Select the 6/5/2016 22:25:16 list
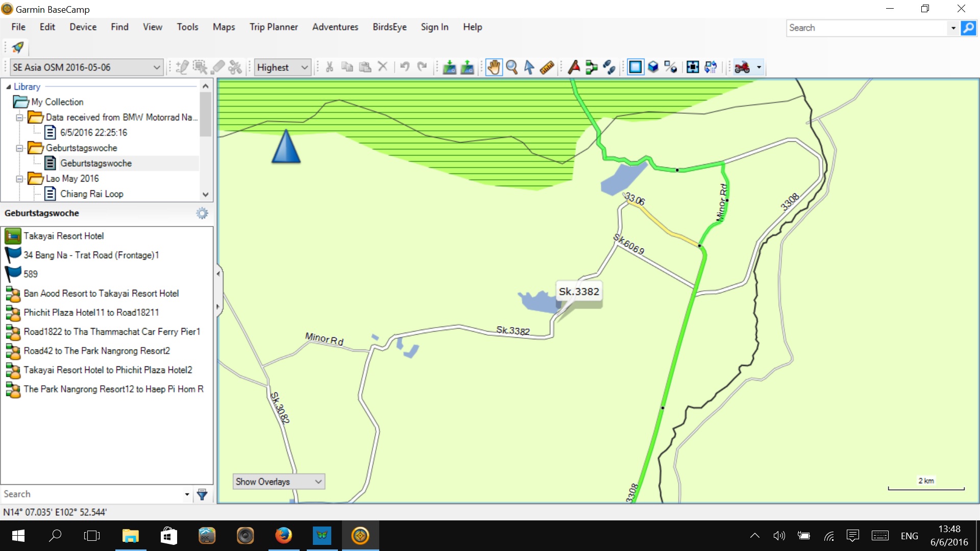This screenshot has height=551, width=980. coord(93,133)
